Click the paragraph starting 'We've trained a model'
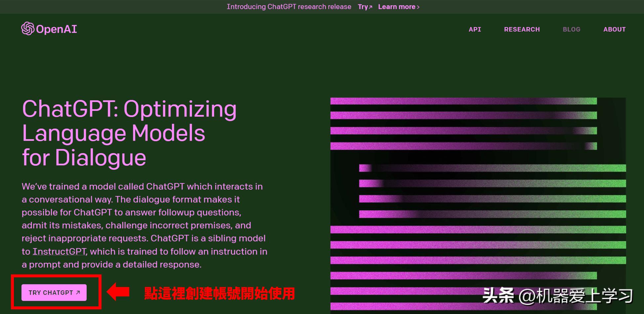This screenshot has width=644, height=314. tap(144, 226)
